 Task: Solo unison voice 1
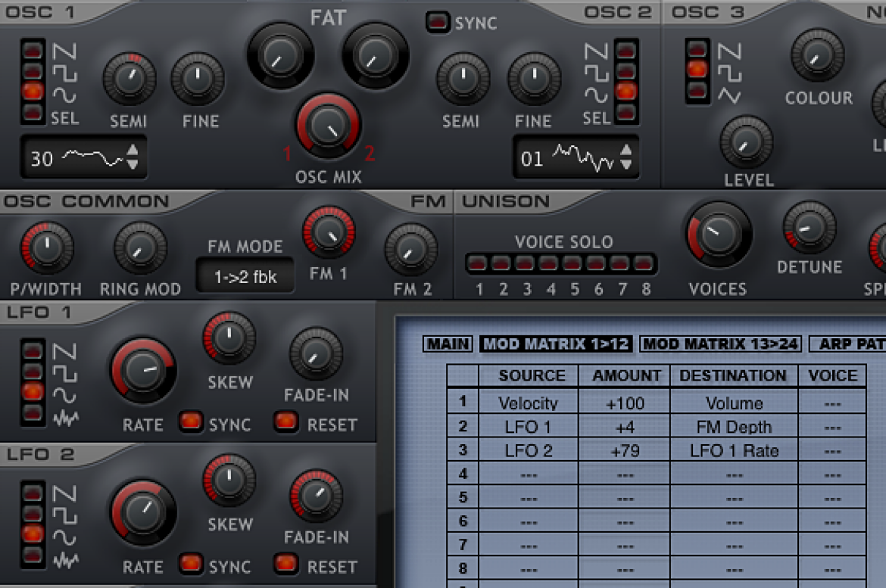(x=478, y=263)
